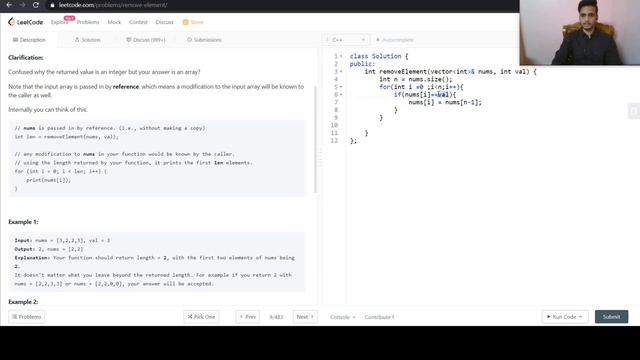
Task: Open the C++ language dropdown
Action: 345,40
